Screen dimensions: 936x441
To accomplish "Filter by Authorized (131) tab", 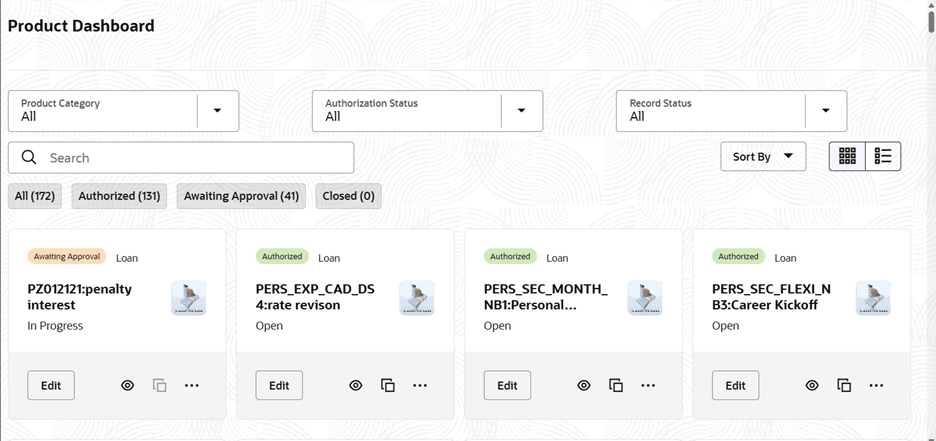I will coord(119,196).
